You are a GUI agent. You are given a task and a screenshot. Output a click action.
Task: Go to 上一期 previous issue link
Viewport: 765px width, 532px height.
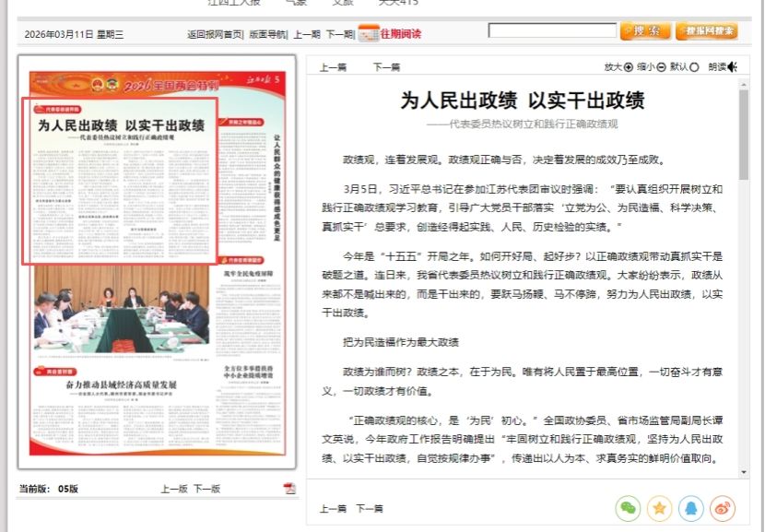(x=307, y=34)
